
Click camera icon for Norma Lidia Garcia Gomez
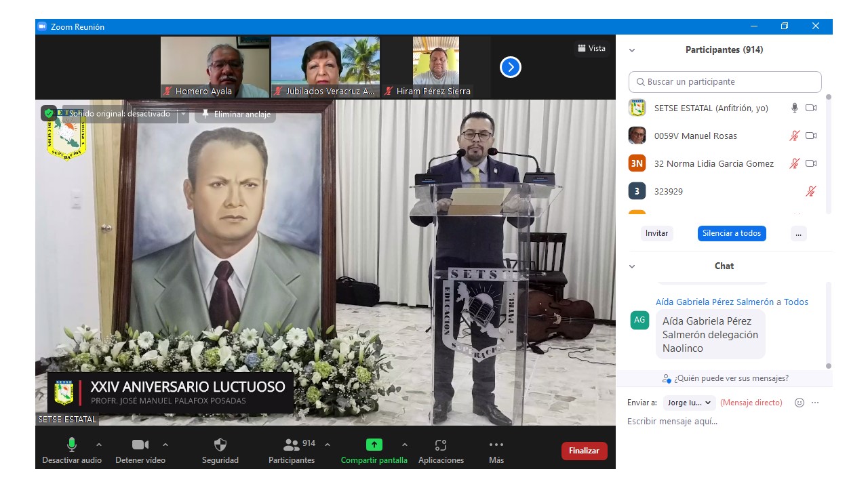[811, 163]
